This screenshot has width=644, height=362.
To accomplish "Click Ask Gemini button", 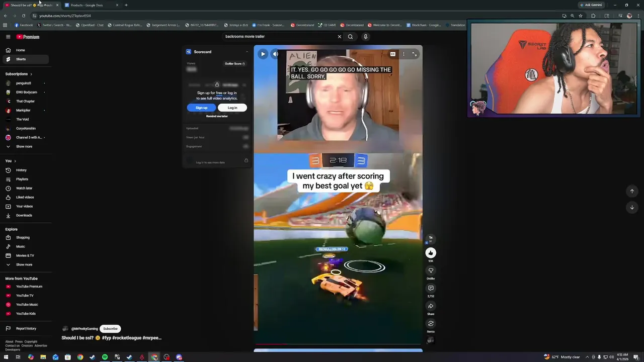I will pos(591,5).
